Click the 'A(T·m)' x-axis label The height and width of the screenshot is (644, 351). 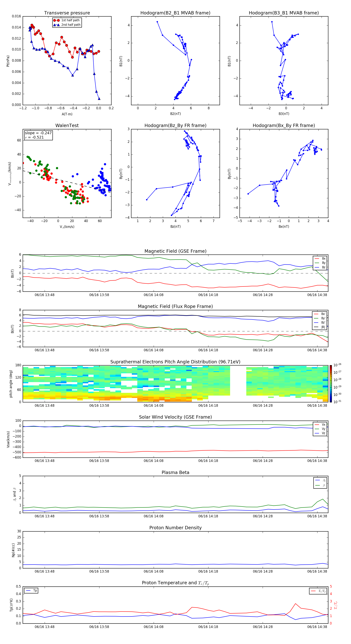pyautogui.click(x=67, y=114)
